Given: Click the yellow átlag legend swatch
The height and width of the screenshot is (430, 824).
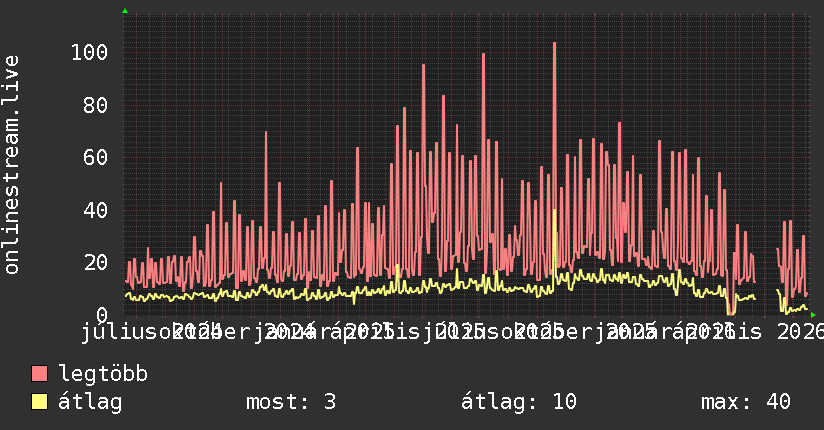Looking at the screenshot, I should 39,402.
